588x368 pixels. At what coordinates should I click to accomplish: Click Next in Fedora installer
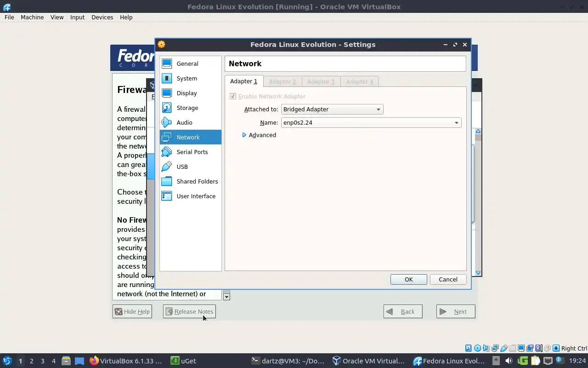tap(456, 311)
